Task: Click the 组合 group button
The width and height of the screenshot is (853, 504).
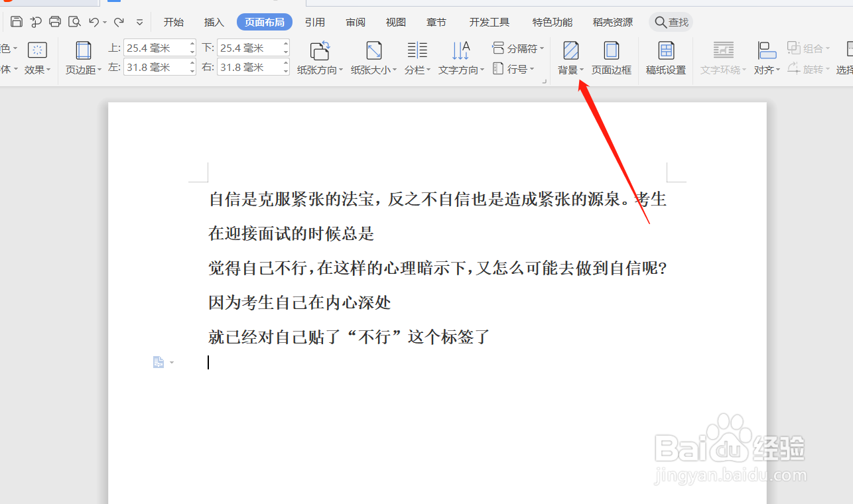Action: pos(809,48)
